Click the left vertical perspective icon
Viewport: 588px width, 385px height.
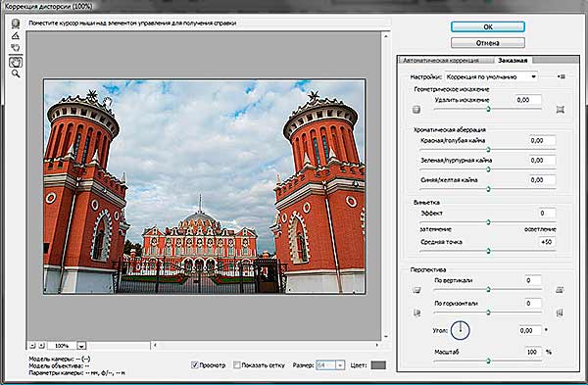coord(416,290)
